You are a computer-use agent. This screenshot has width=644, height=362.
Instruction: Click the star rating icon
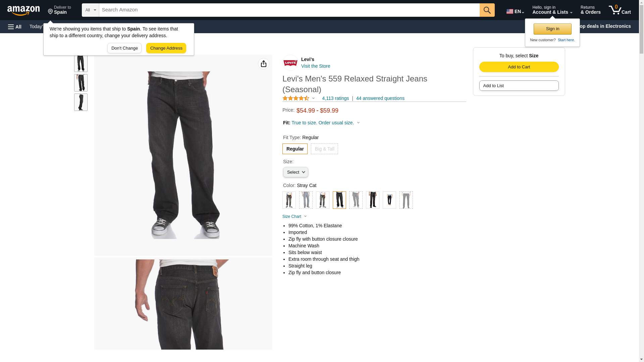[296, 98]
